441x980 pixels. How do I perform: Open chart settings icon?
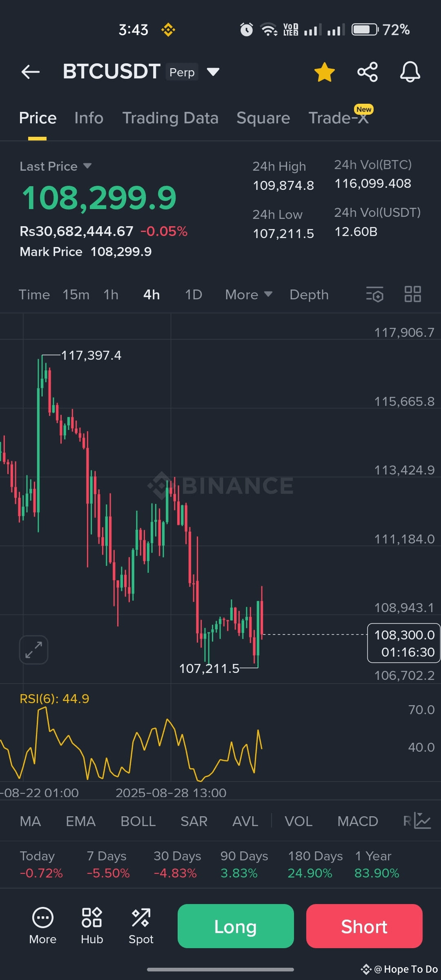(x=375, y=294)
